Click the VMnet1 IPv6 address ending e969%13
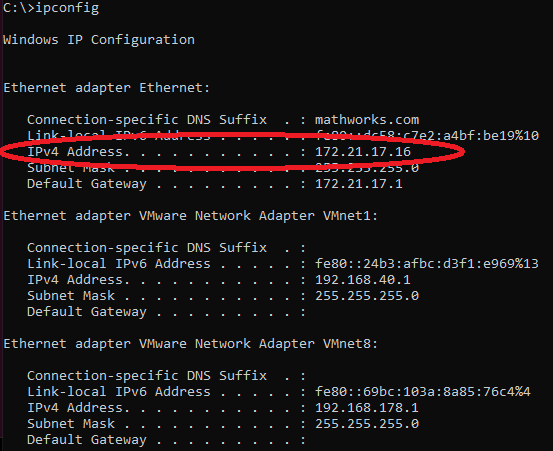Screen dimensions: 553x451 (427, 263)
